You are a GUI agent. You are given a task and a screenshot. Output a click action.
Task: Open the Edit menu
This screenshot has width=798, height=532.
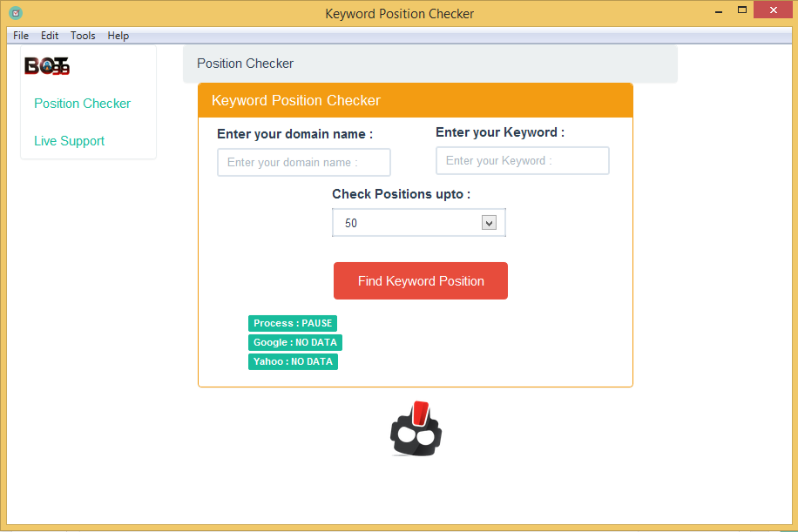pos(50,36)
